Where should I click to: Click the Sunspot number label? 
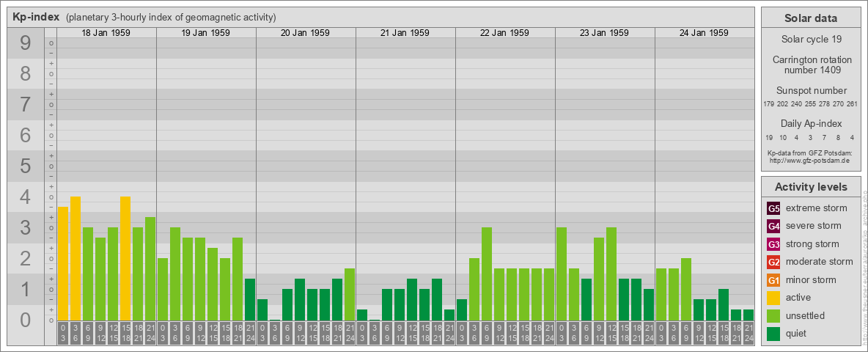click(x=811, y=91)
